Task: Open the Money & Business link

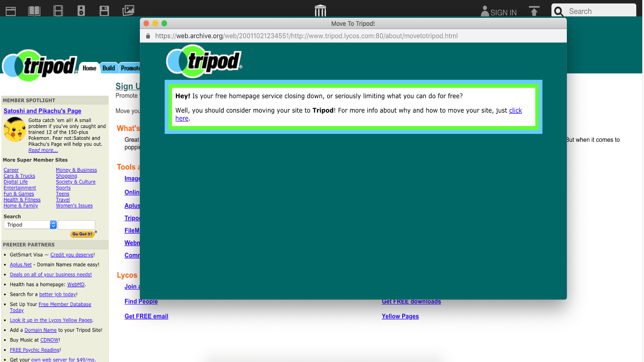Action: (x=76, y=170)
